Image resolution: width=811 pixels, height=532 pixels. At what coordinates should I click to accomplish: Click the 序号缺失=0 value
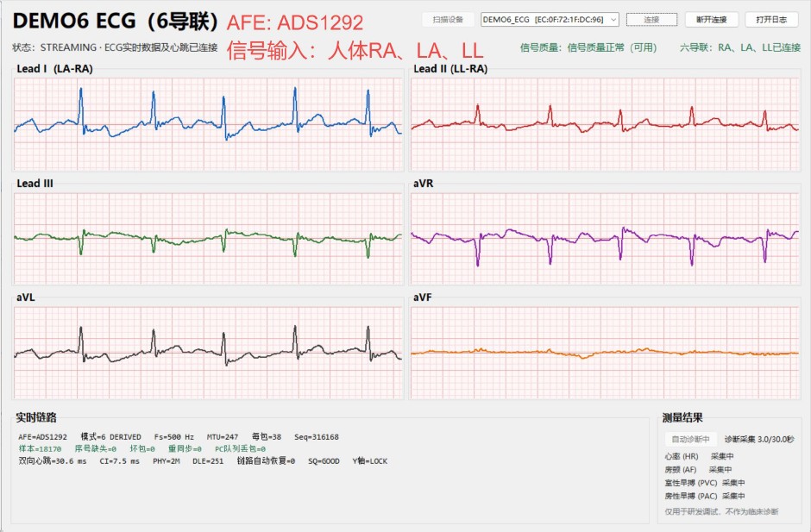click(x=96, y=448)
